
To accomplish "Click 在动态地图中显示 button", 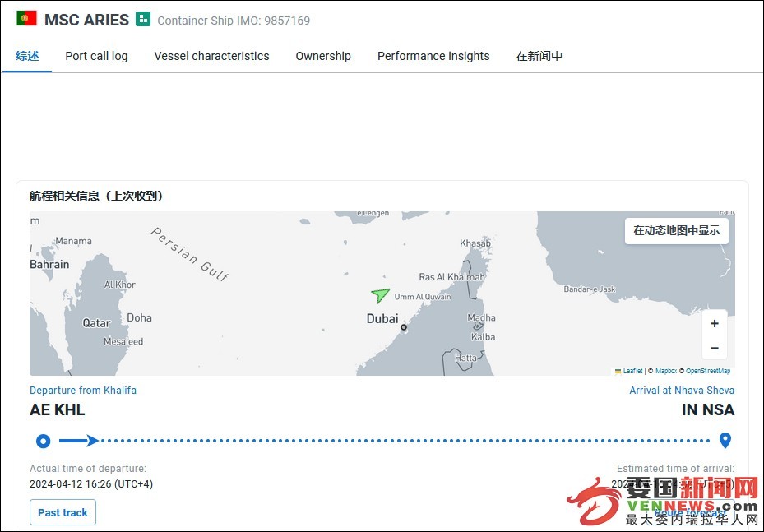I will pos(676,231).
